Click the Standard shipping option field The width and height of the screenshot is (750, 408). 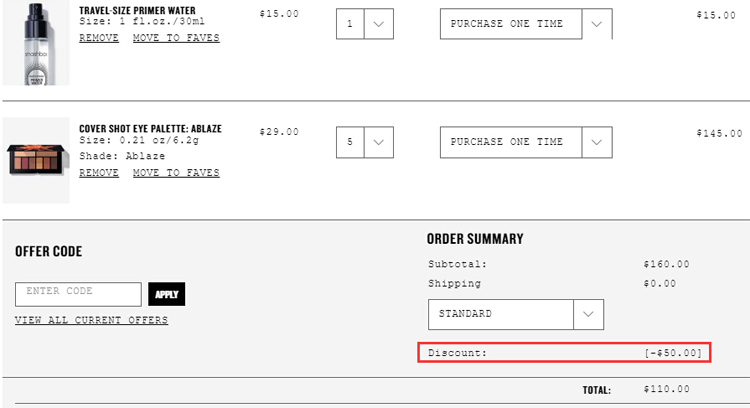pyautogui.click(x=501, y=314)
